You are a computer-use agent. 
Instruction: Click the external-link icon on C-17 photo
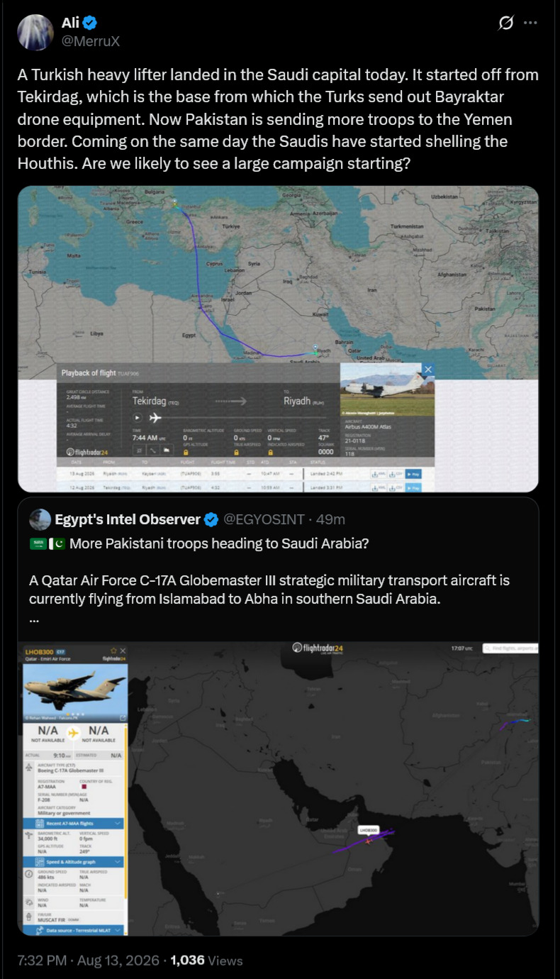[x=123, y=718]
